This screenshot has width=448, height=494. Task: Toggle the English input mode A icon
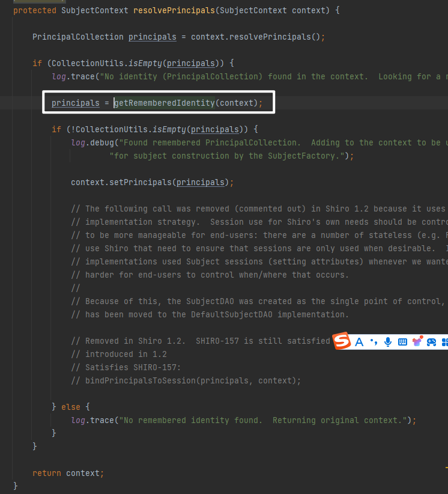click(359, 342)
